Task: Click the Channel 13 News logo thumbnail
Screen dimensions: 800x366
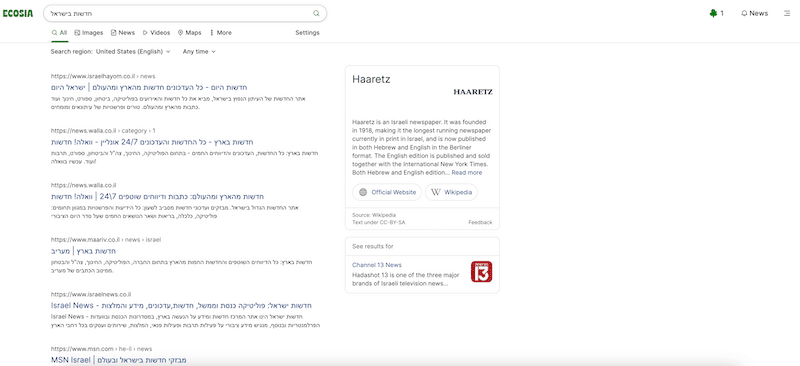Action: (481, 272)
